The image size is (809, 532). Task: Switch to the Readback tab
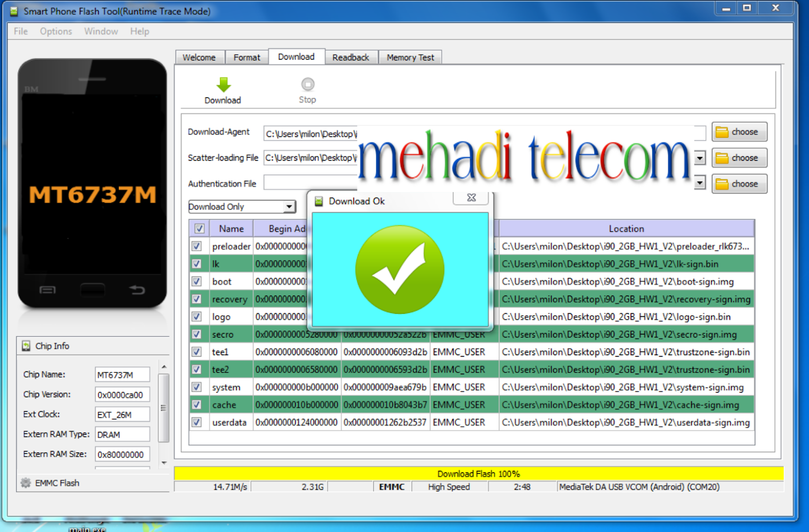(351, 58)
